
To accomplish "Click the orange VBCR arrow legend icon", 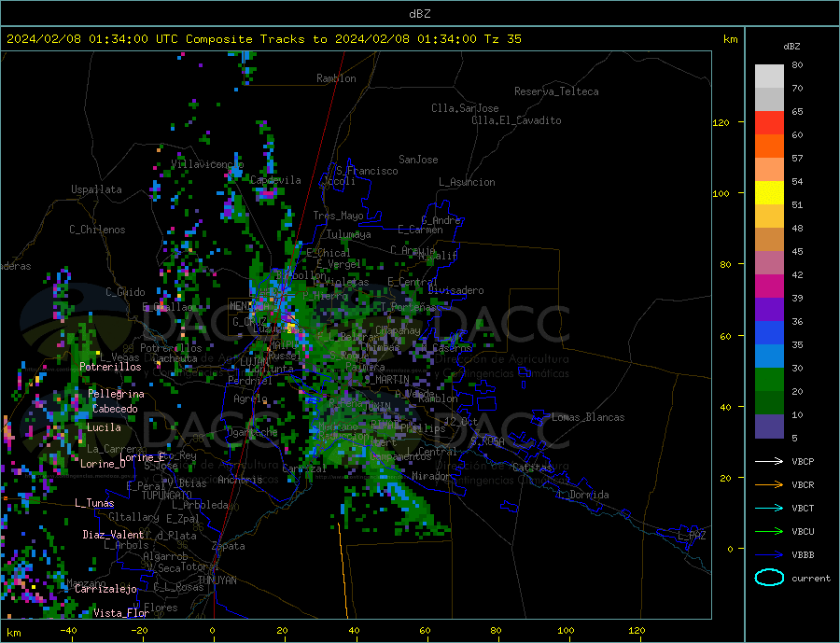I will (x=769, y=485).
